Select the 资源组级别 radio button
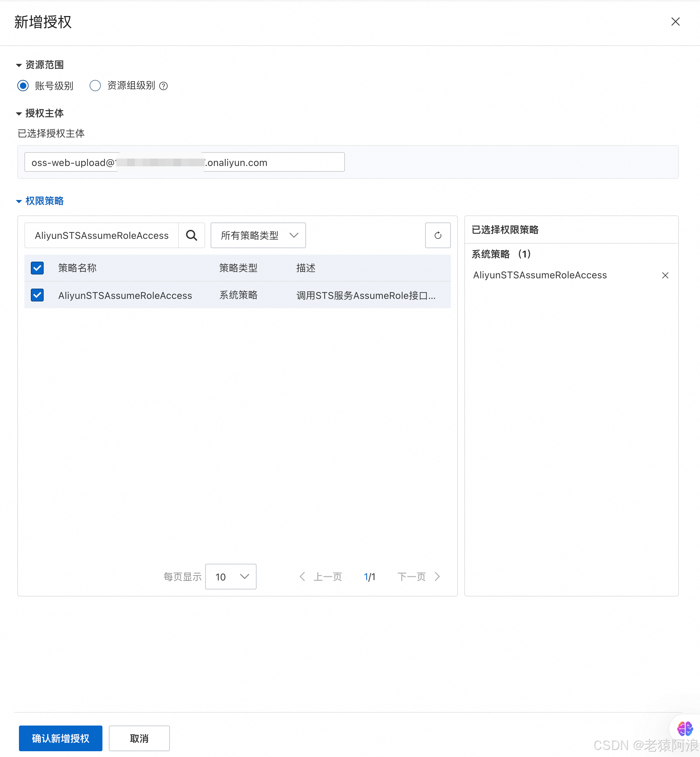 point(95,86)
